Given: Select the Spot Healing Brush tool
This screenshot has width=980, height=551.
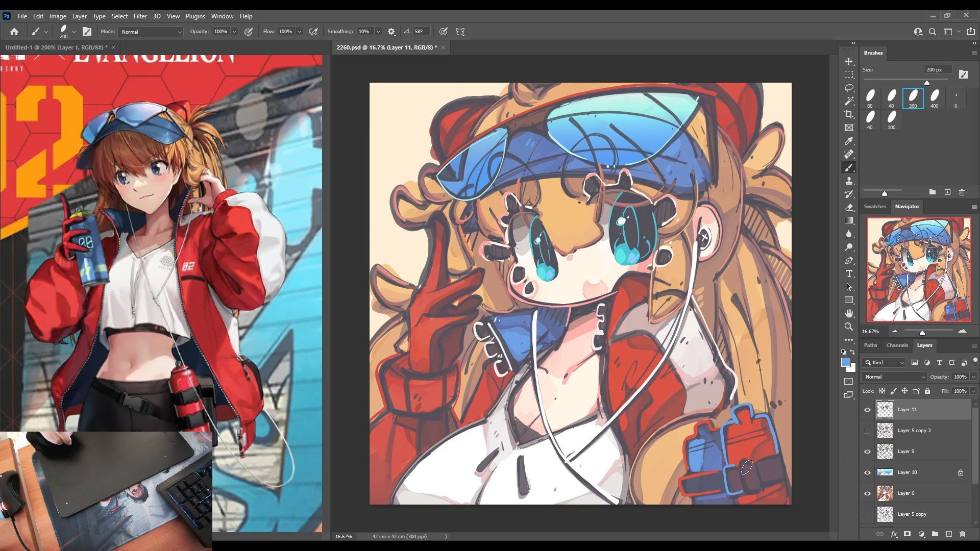Looking at the screenshot, I should 849,154.
